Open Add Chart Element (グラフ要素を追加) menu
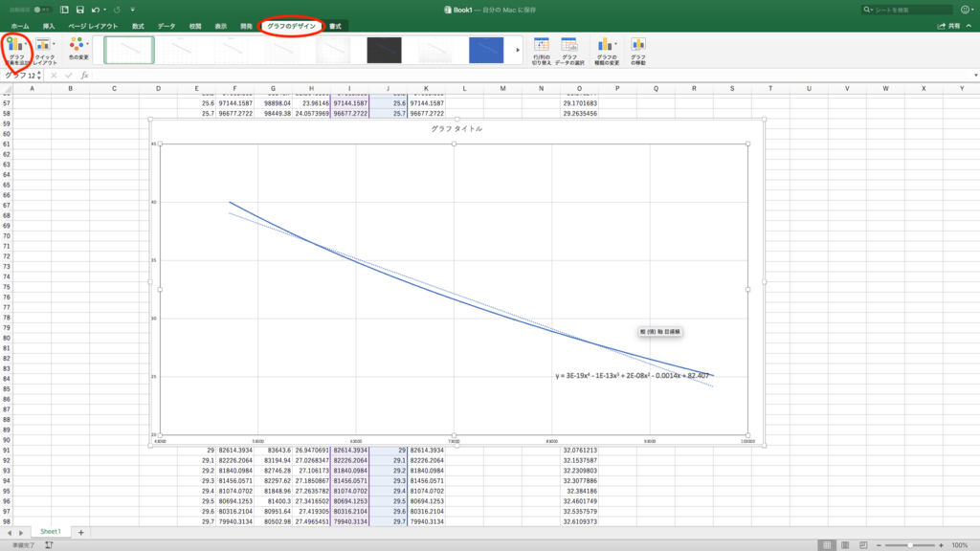 17,51
